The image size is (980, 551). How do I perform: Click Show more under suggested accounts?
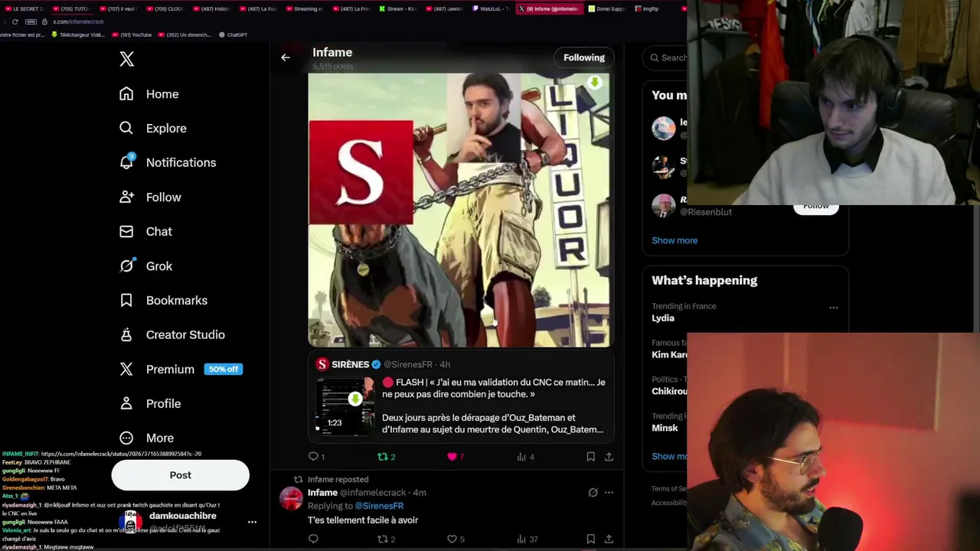(x=675, y=240)
